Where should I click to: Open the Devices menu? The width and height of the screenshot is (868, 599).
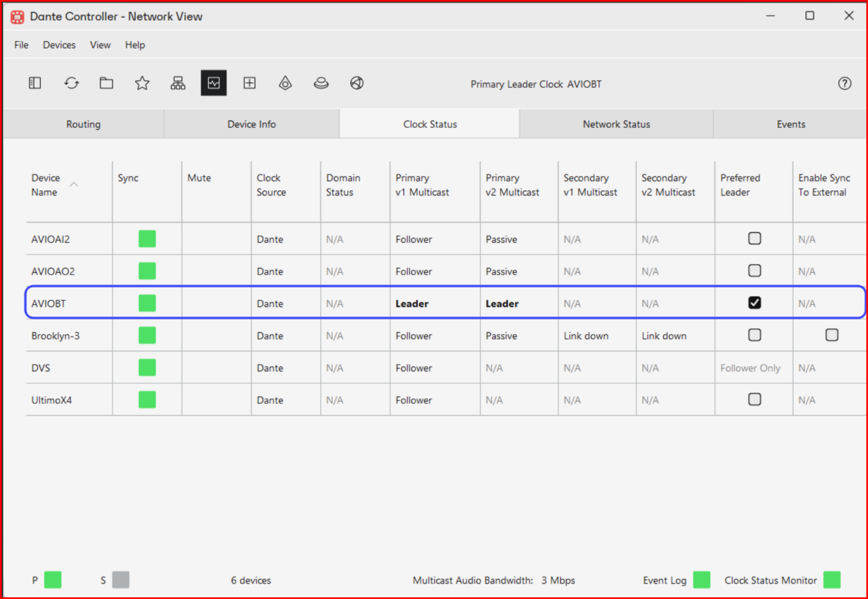(x=59, y=45)
